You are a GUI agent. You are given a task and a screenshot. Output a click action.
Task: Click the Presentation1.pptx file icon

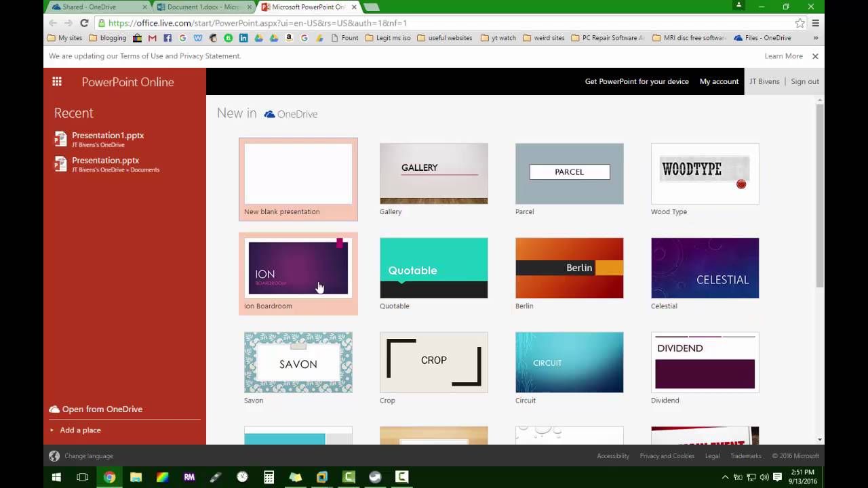[x=60, y=139]
